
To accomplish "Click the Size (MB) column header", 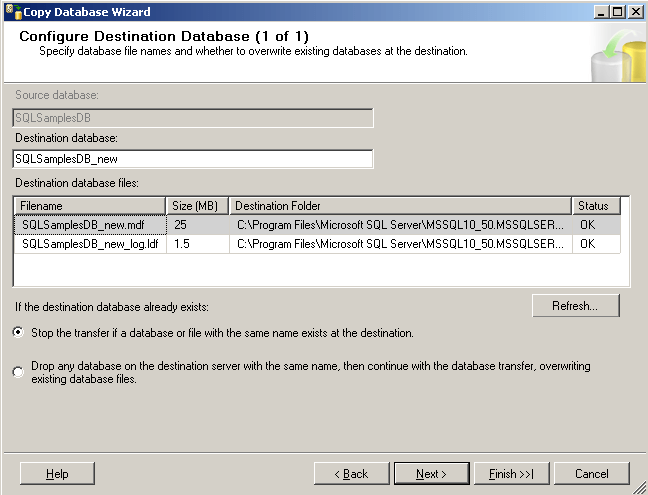I will point(197,206).
